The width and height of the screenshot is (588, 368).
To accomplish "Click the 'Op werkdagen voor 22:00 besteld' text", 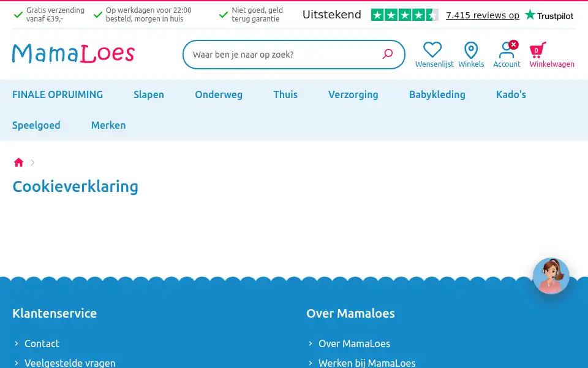I will [x=148, y=15].
